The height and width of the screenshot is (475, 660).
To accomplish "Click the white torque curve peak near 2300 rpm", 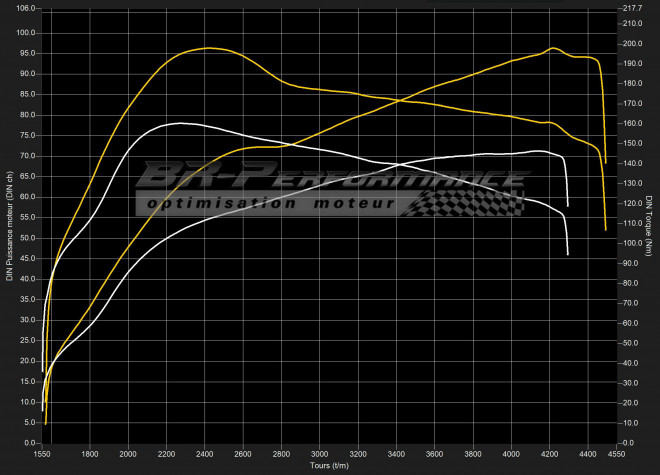I will click(x=180, y=123).
